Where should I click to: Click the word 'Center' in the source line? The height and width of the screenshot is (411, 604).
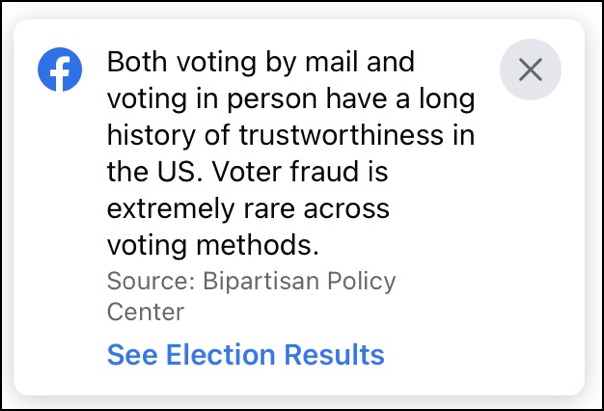coord(146,312)
